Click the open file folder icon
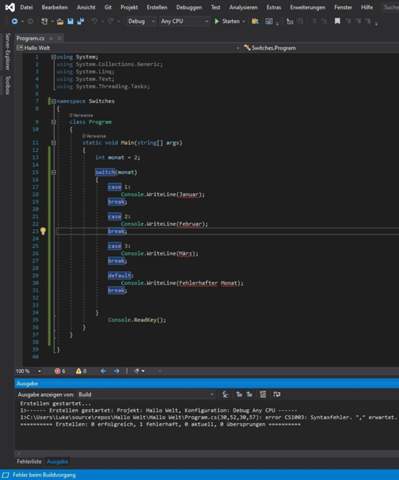 [x=60, y=21]
